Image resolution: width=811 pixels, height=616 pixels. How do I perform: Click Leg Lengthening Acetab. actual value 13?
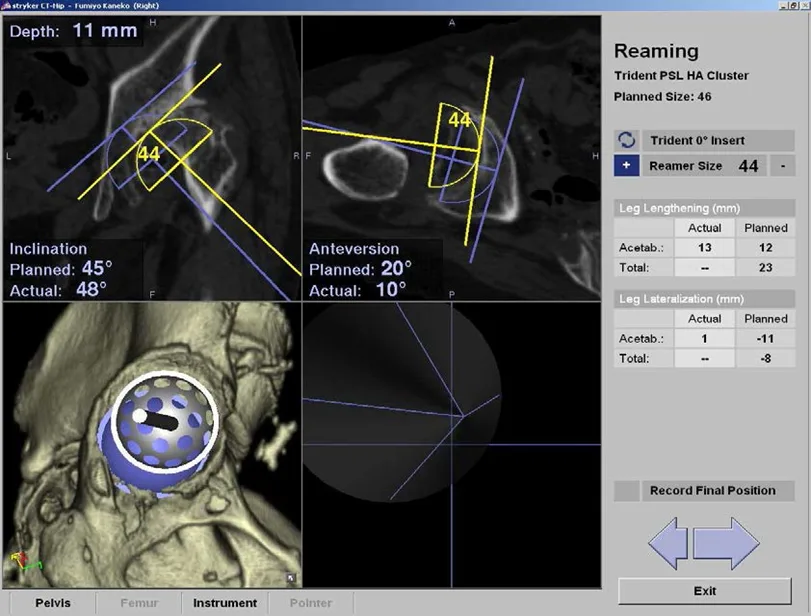pos(704,248)
